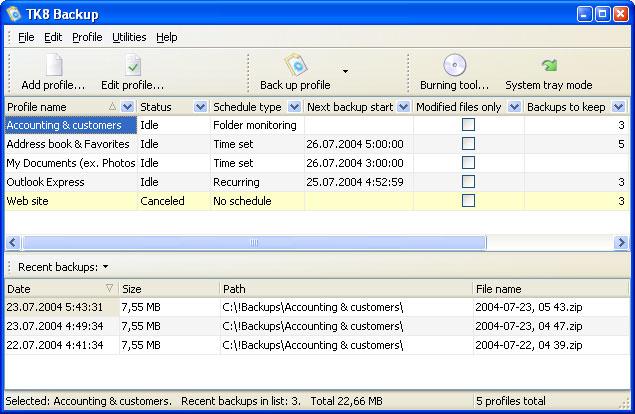Open the Schedule type column filter dropdown
Screen dimensions: 635x414
pos(294,107)
